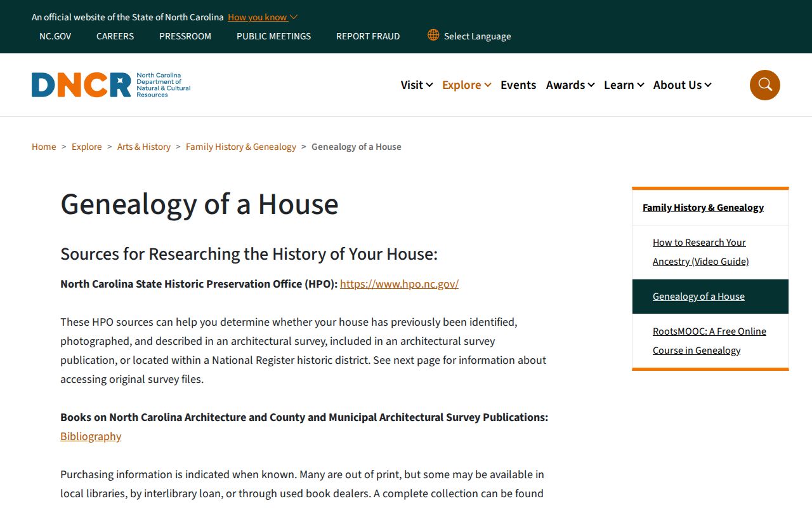Expand the About Us menu

(x=683, y=85)
